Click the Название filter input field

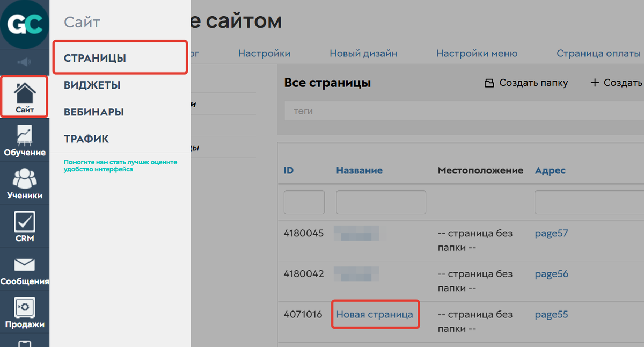tap(381, 203)
